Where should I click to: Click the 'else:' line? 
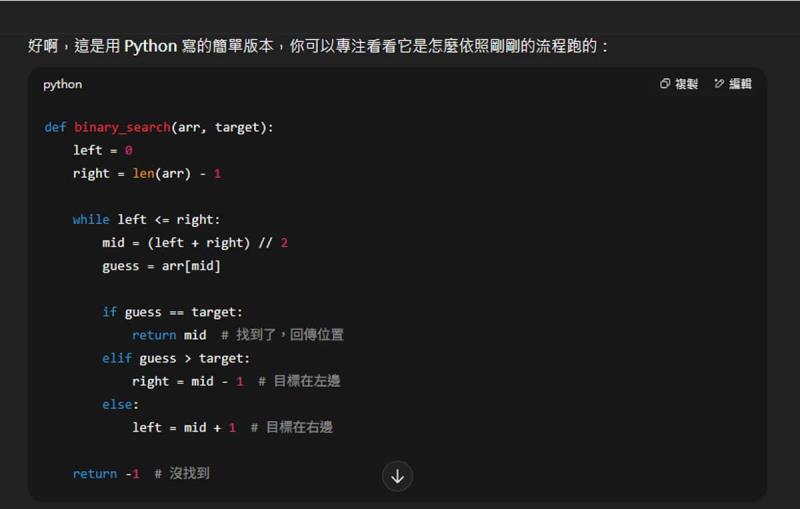point(120,404)
